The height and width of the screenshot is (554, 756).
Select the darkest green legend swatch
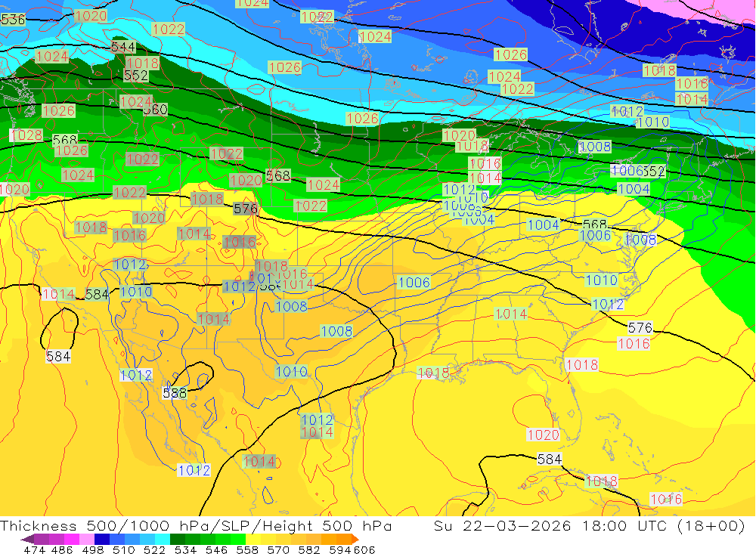coord(178,539)
